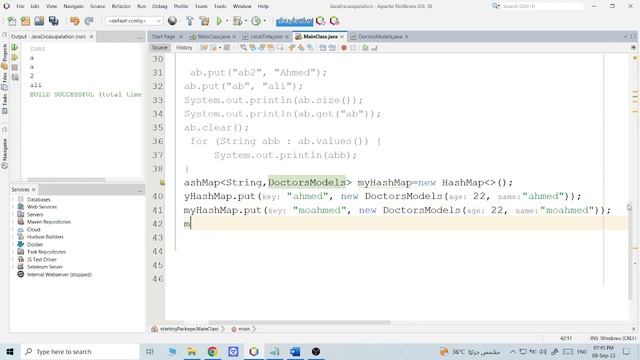
Task: Switch to the DoctorsModels.java tab
Action: pyautogui.click(x=380, y=36)
